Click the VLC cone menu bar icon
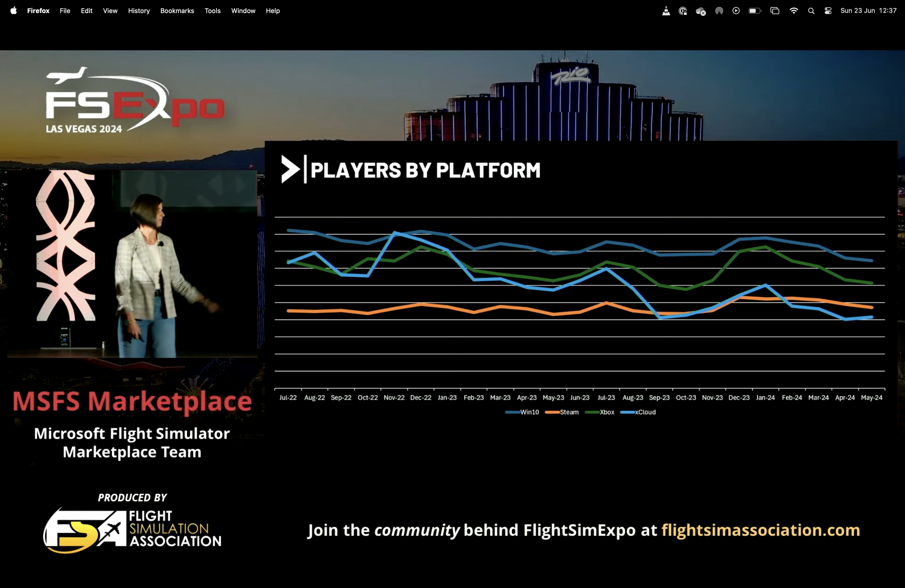Image resolution: width=905 pixels, height=588 pixels. click(666, 11)
